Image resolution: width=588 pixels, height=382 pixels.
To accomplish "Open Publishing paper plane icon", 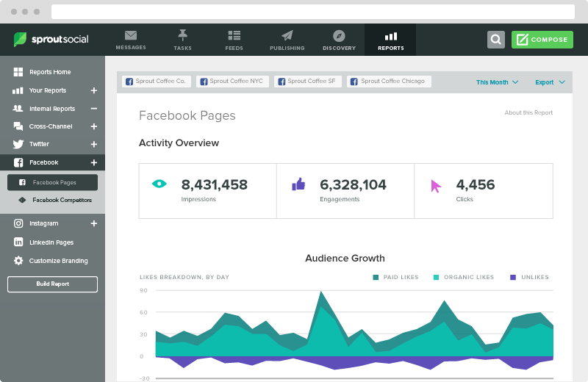I will [287, 35].
